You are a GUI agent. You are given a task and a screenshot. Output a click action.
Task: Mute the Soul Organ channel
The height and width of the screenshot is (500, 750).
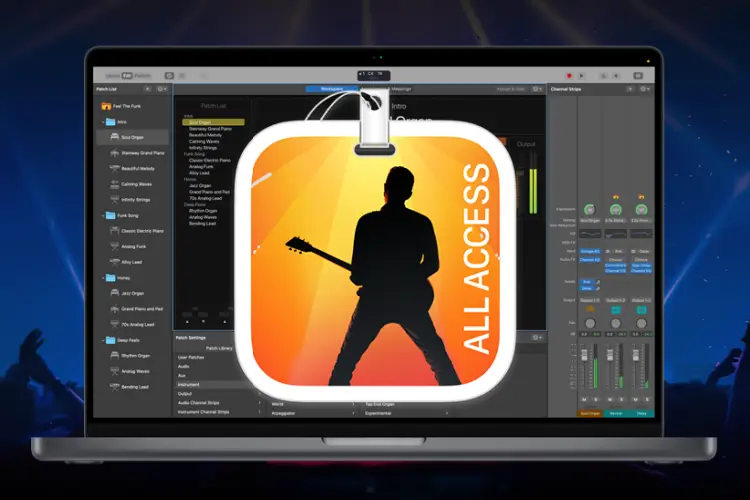click(584, 399)
